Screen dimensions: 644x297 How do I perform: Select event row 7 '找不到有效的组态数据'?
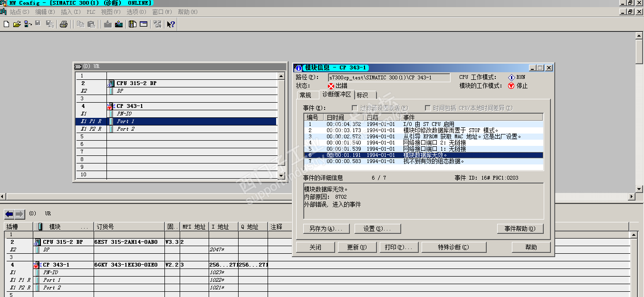(423, 161)
